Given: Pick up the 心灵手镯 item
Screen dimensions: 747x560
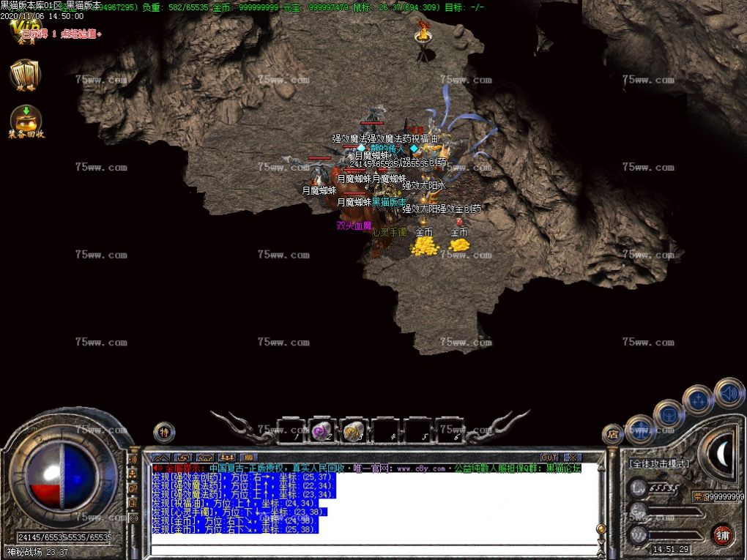Looking at the screenshot, I should pos(389,232).
